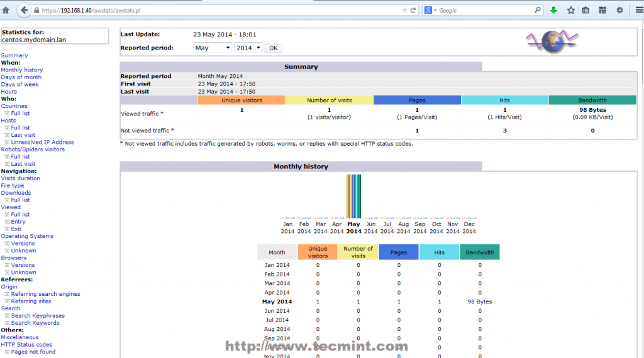This screenshot has height=358, width=644.
Task: Open the Monthly history link
Action: point(22,70)
